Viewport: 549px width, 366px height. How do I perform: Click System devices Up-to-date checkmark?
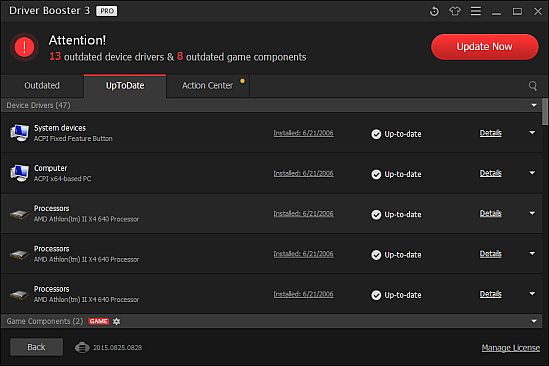(376, 134)
